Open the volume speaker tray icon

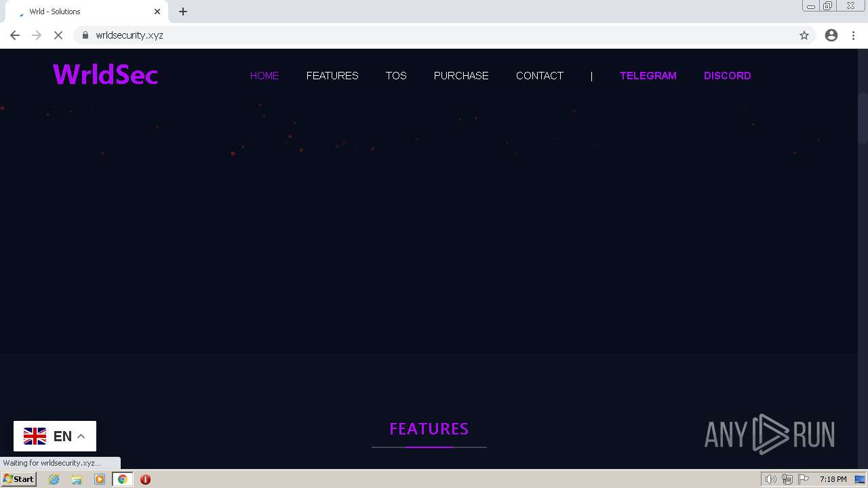coord(771,479)
